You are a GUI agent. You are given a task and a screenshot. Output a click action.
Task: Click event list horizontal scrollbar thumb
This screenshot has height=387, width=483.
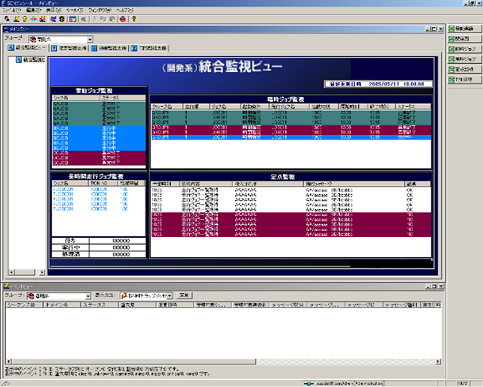point(134,362)
